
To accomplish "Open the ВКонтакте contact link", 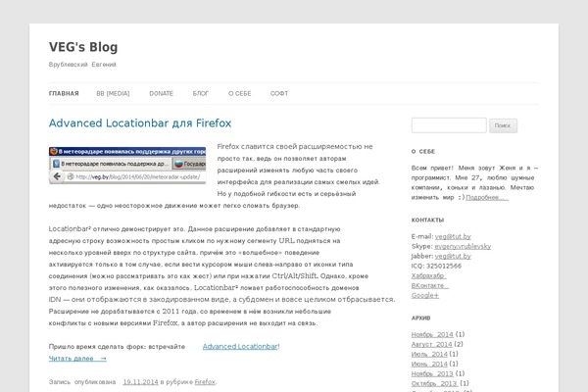I will (x=430, y=285).
